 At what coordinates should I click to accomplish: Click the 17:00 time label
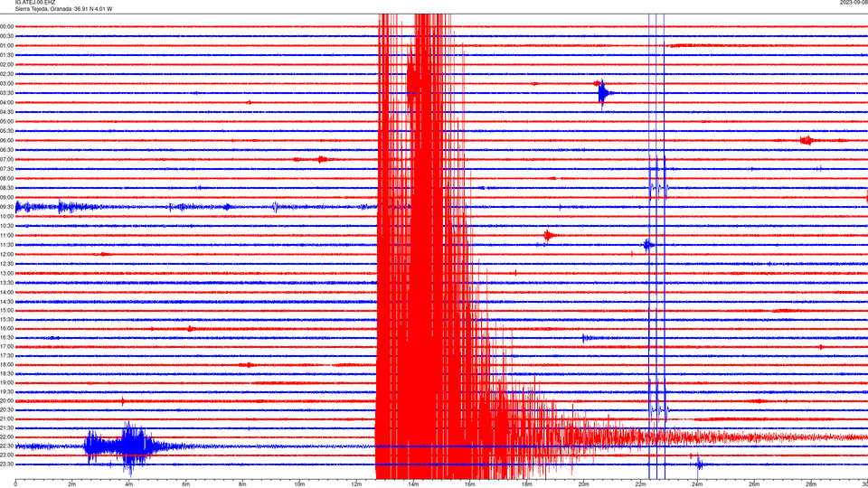[x=6, y=347]
